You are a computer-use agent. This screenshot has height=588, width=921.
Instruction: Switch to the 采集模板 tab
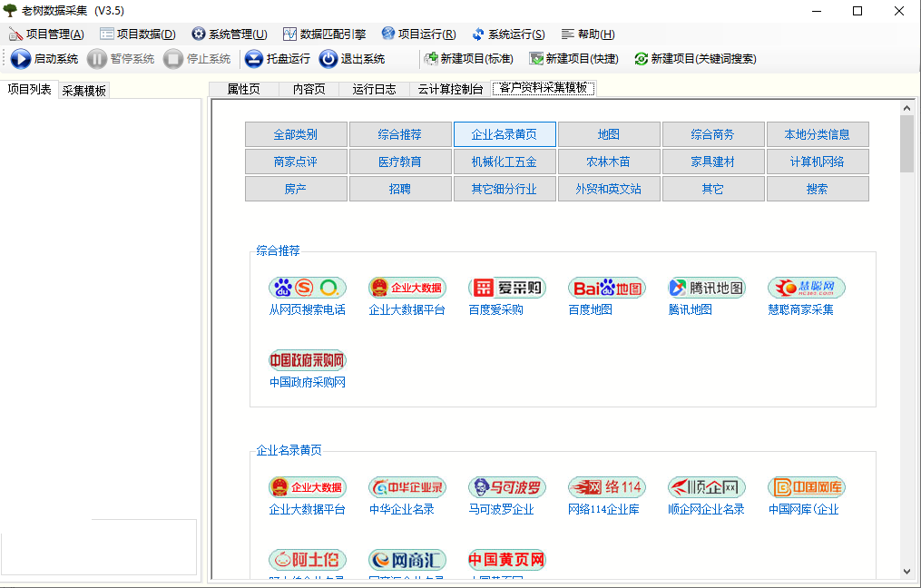[84, 91]
